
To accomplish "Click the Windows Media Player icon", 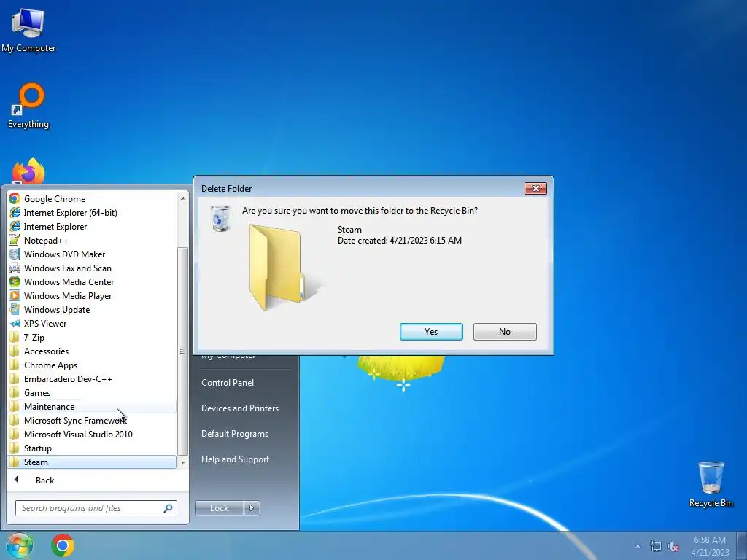I will pos(15,295).
